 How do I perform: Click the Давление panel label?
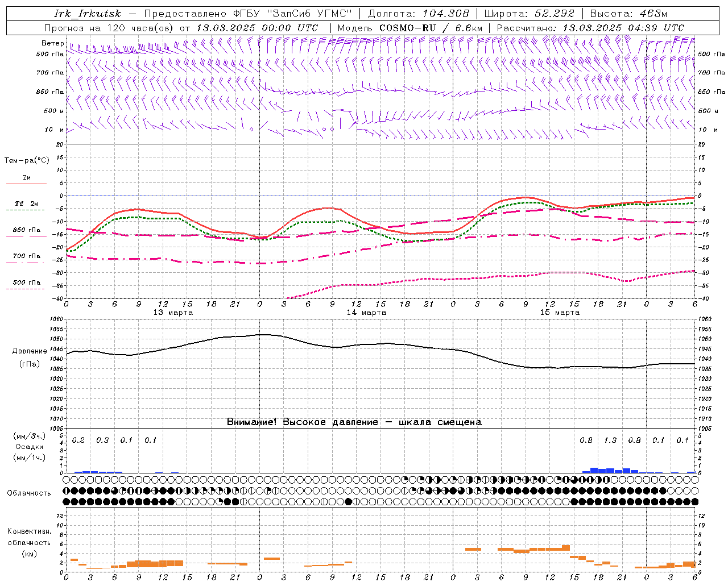(30, 351)
